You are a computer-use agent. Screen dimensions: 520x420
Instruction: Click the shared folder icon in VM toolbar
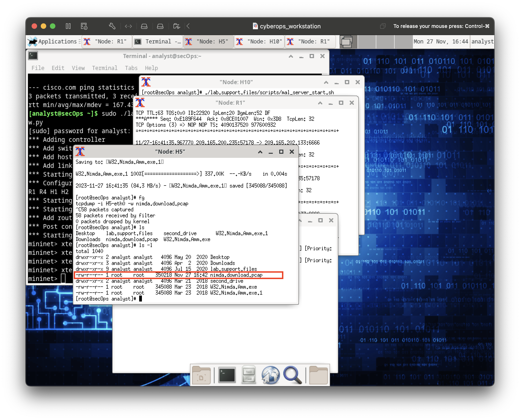pos(177,26)
